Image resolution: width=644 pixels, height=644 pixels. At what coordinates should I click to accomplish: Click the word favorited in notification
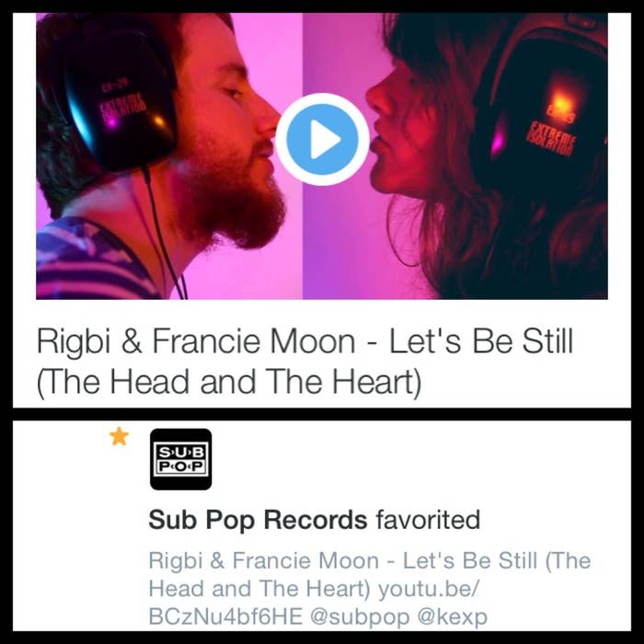[x=428, y=520]
